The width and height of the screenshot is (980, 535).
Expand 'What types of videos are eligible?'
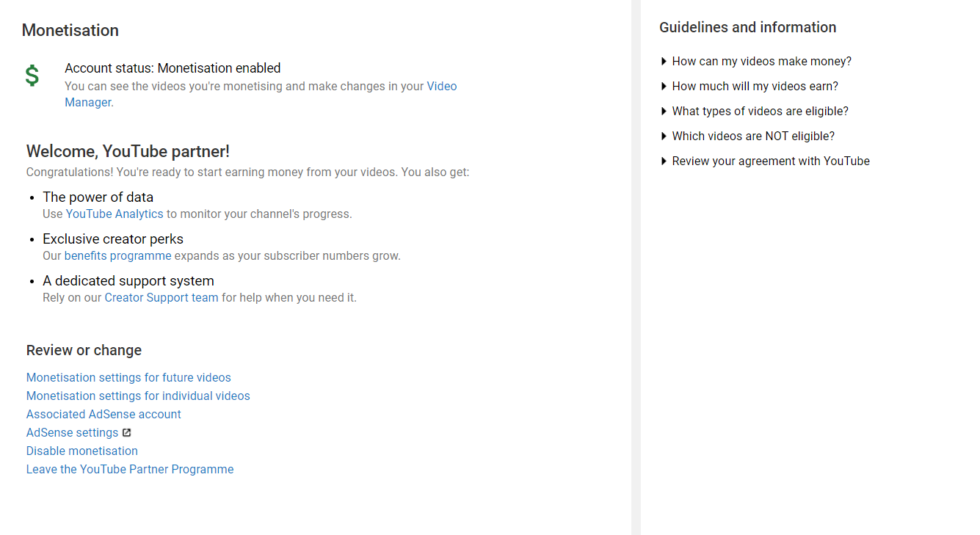point(754,112)
